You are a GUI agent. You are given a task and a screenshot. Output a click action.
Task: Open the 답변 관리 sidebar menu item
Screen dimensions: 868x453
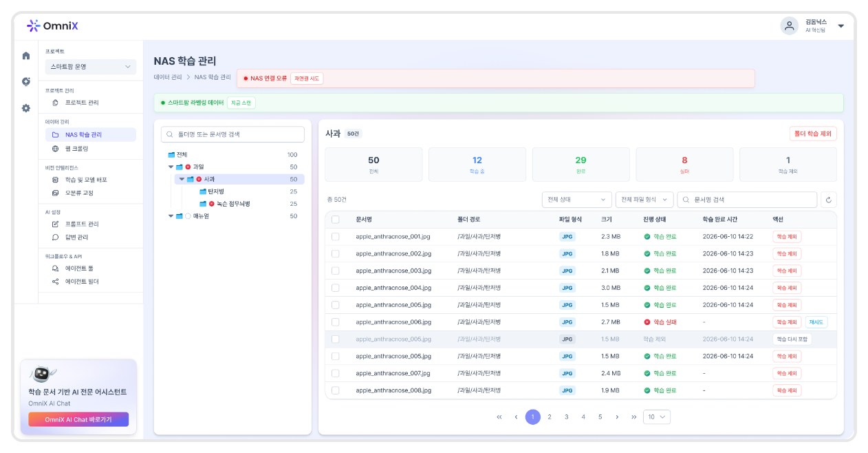pyautogui.click(x=76, y=237)
